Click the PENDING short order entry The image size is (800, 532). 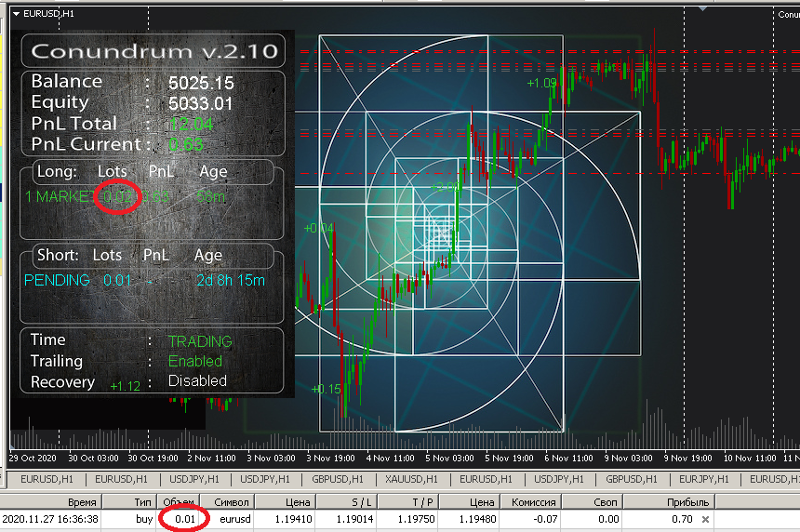[57, 280]
